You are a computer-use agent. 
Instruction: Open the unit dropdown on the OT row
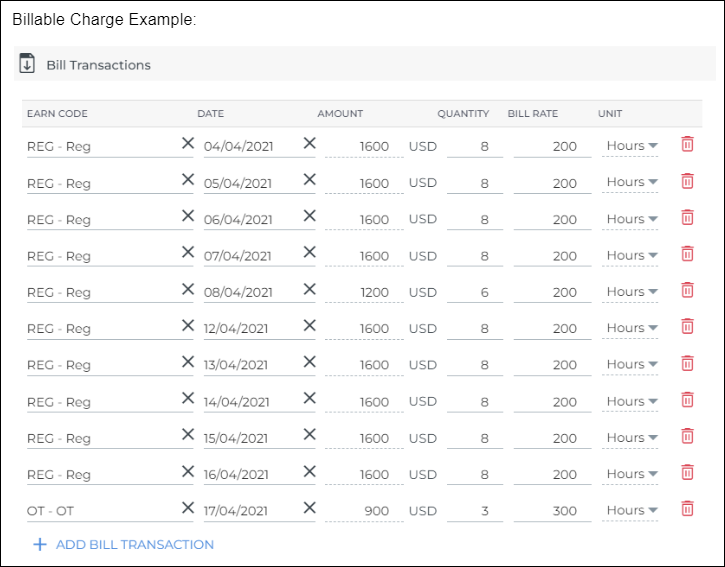[x=631, y=511]
